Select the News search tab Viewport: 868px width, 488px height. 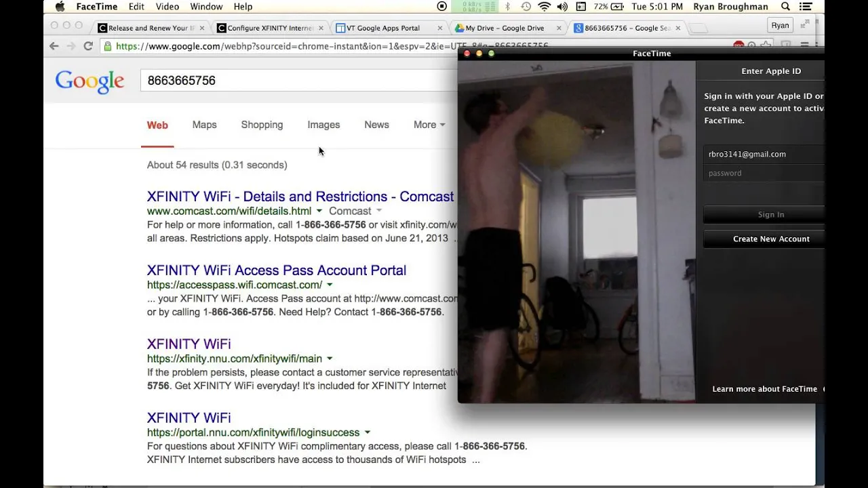point(376,125)
